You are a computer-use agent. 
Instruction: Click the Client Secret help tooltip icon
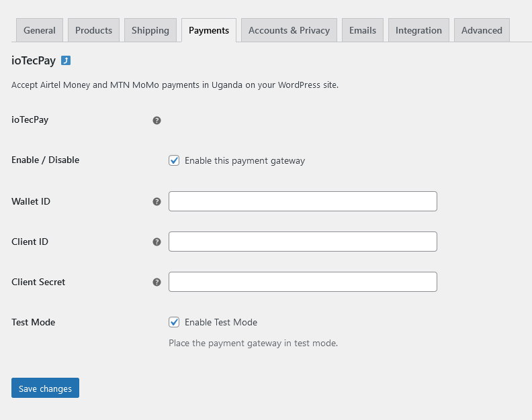(157, 282)
